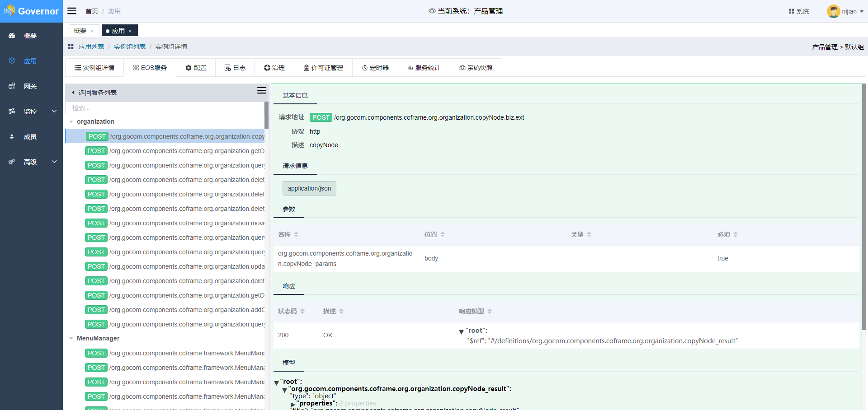The width and height of the screenshot is (868, 410).
Task: Click the application/json content type button
Action: (x=309, y=188)
